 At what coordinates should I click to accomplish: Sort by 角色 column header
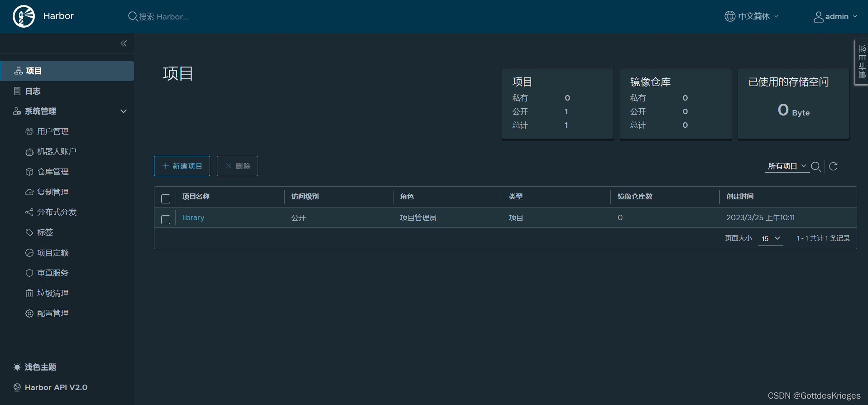click(x=407, y=197)
